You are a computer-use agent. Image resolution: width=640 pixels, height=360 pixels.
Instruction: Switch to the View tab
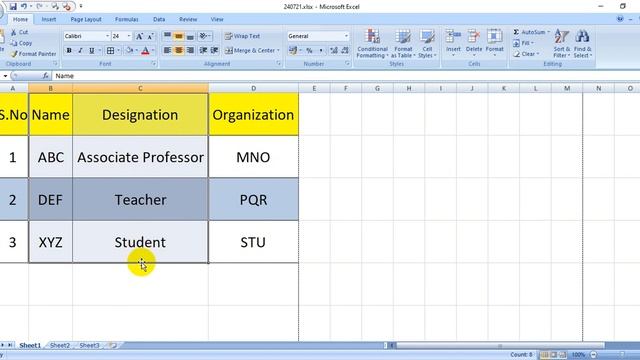pos(217,19)
